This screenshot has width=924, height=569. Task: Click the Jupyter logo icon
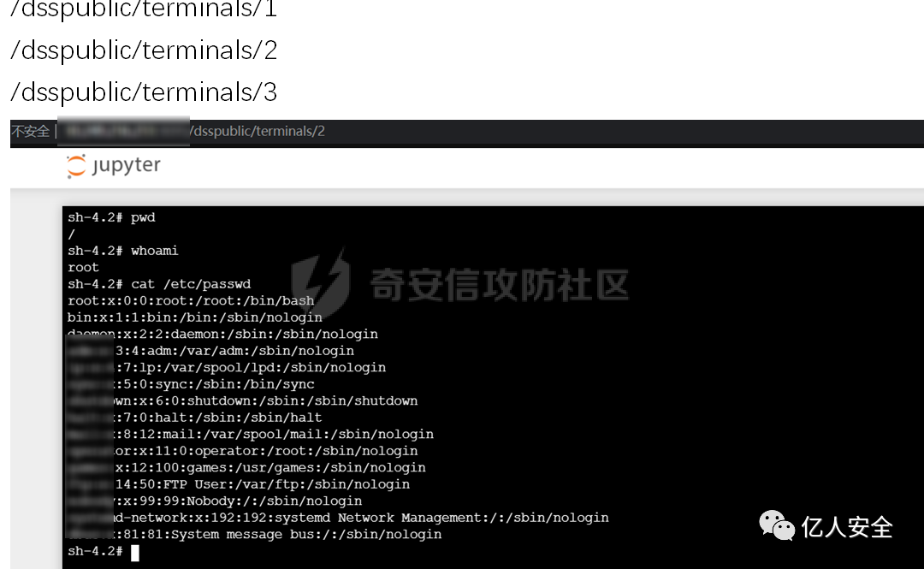click(76, 166)
